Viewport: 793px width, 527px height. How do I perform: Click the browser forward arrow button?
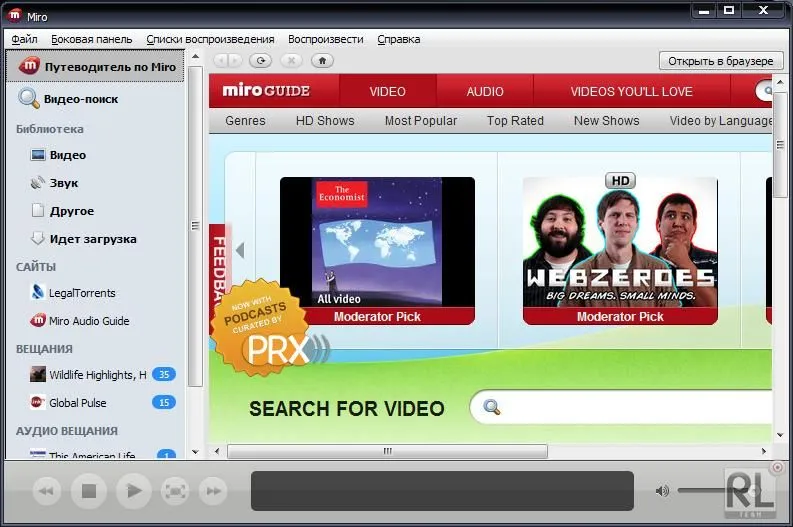(235, 61)
